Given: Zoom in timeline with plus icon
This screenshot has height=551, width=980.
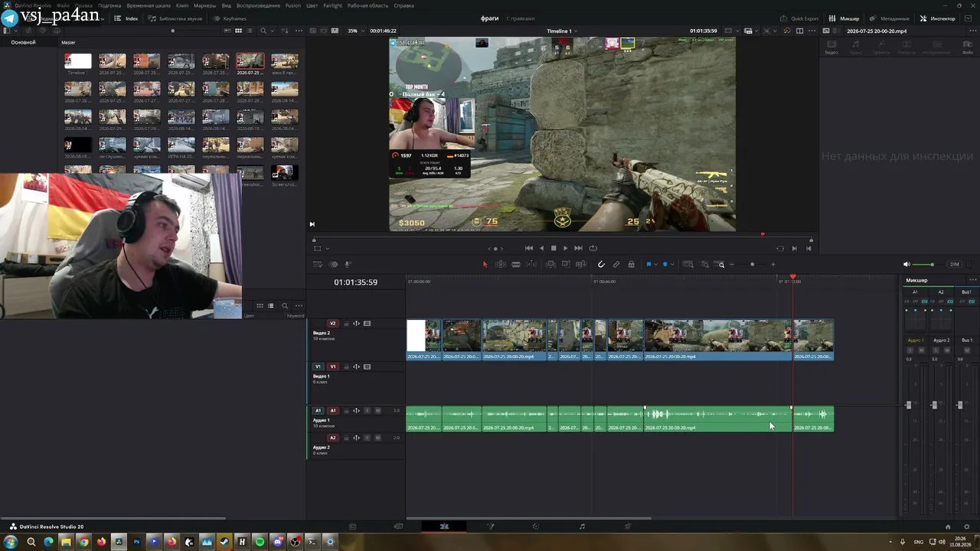Looking at the screenshot, I should point(773,265).
